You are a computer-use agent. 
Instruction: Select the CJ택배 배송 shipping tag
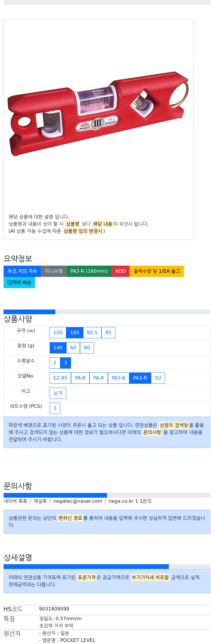pos(19,283)
